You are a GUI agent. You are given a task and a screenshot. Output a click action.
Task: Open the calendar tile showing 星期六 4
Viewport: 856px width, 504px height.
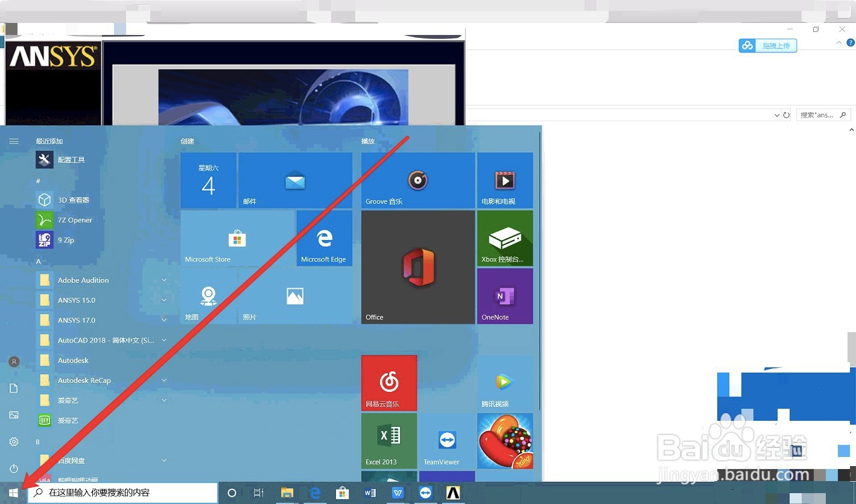tap(208, 180)
